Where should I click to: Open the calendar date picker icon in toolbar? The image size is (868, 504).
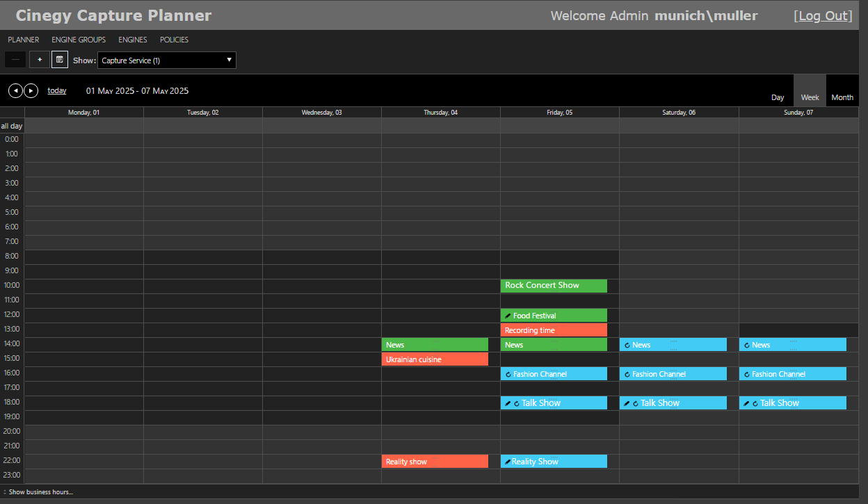click(59, 59)
